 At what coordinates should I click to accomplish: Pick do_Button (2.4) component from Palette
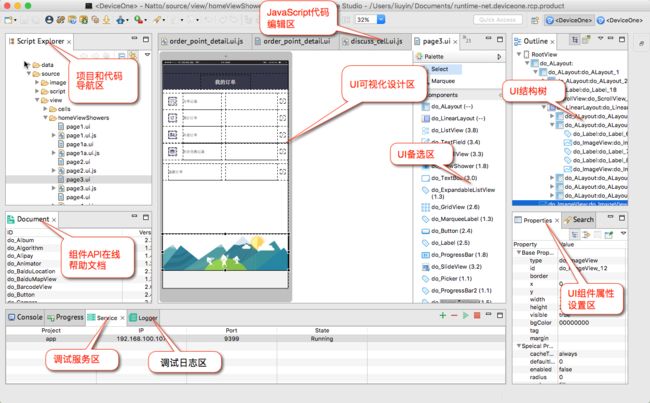[446, 231]
